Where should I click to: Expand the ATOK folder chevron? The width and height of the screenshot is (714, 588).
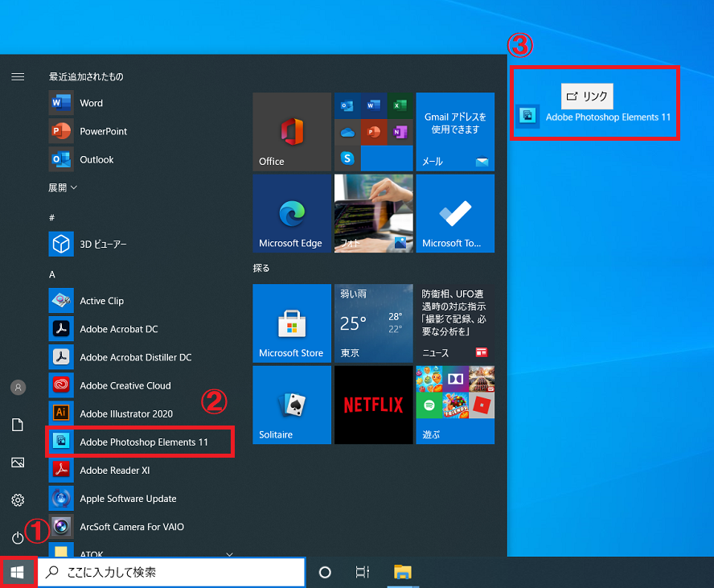229,554
